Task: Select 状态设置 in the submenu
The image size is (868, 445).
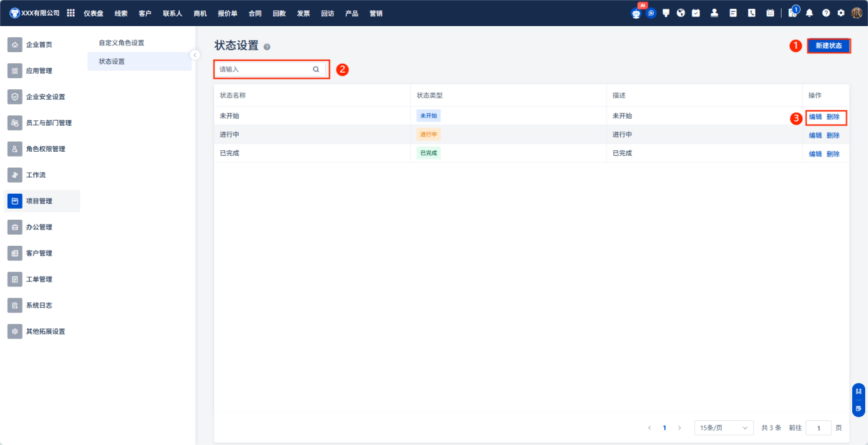Action: (139, 61)
